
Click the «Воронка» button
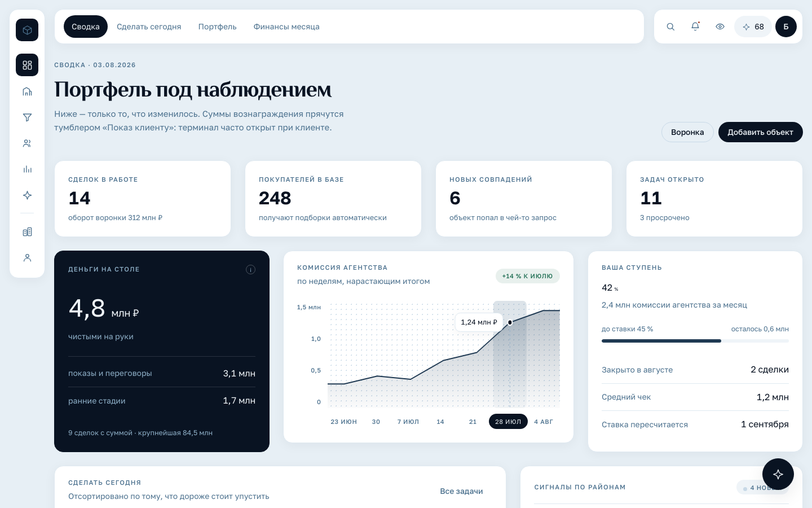[x=687, y=132]
